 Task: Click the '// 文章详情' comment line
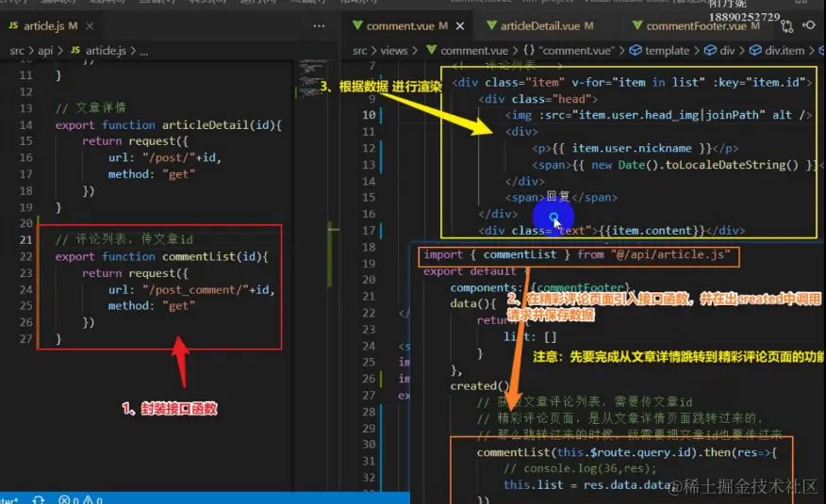[x=91, y=107]
